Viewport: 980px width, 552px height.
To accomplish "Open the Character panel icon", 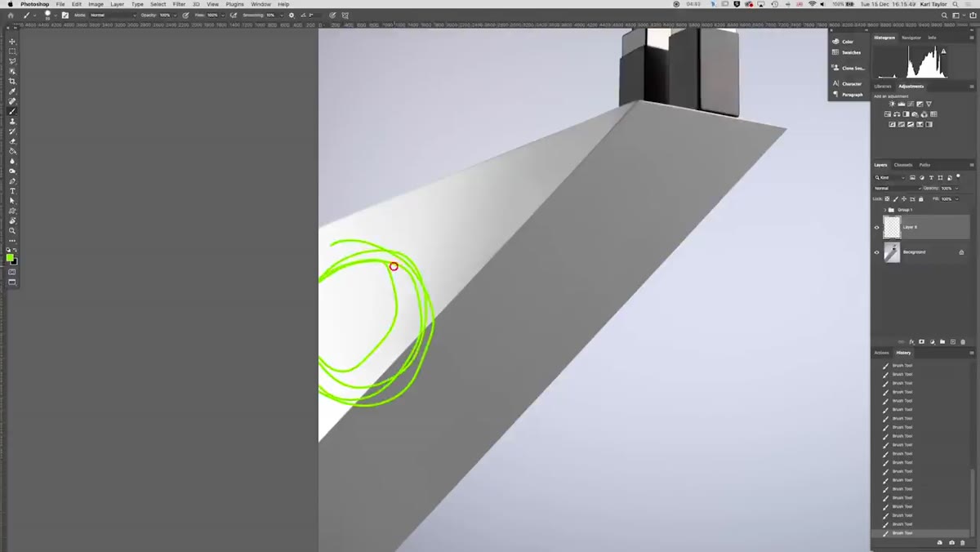I will coord(835,83).
